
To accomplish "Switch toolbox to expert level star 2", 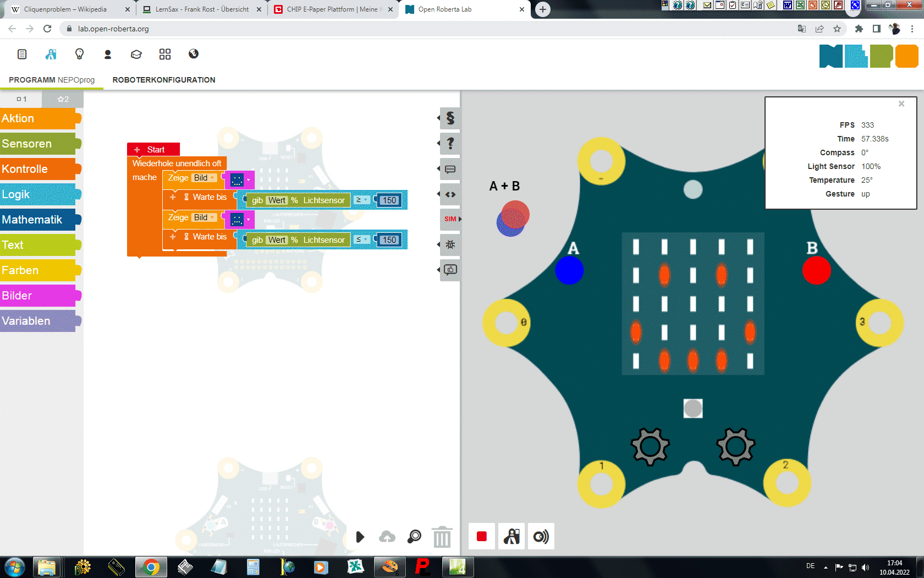I will pos(63,99).
